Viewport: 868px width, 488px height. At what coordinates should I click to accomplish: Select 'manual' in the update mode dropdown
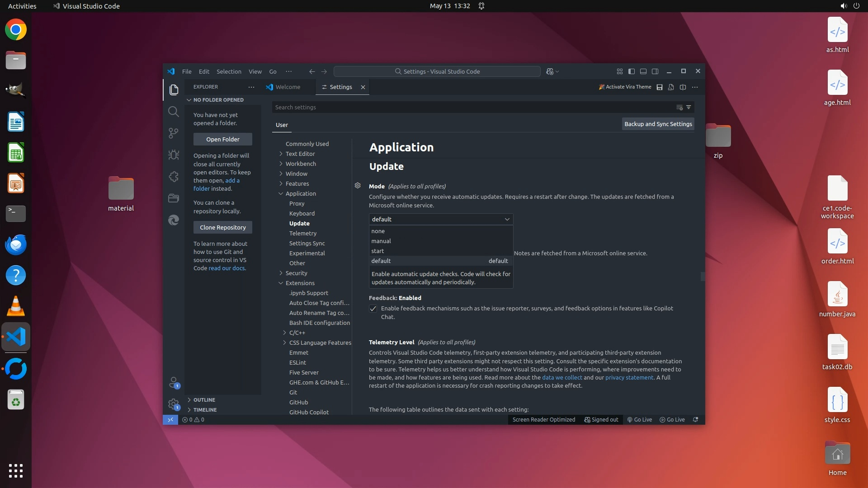click(381, 241)
